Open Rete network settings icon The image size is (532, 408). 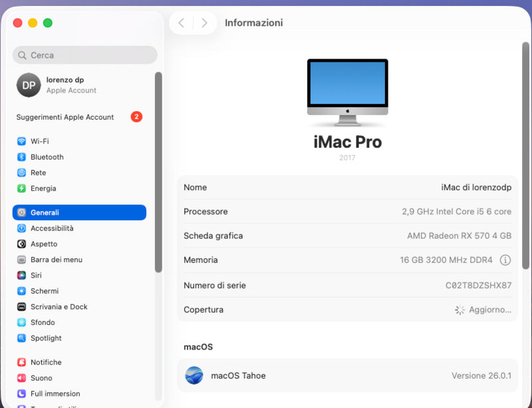(x=21, y=172)
